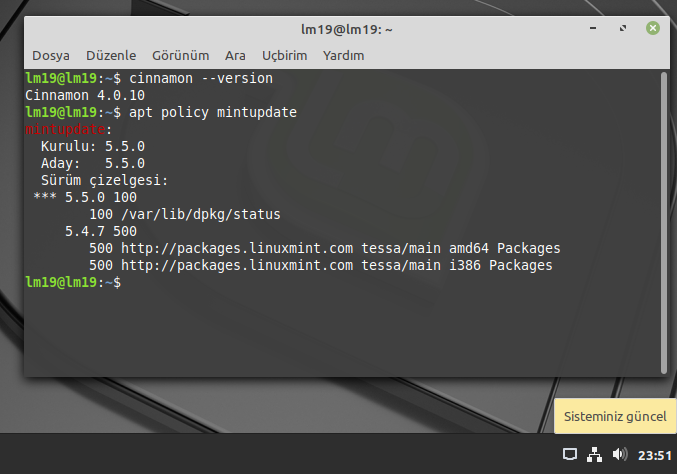
Task: Click the '*** 5.5.0 100' line
Action: (85, 197)
